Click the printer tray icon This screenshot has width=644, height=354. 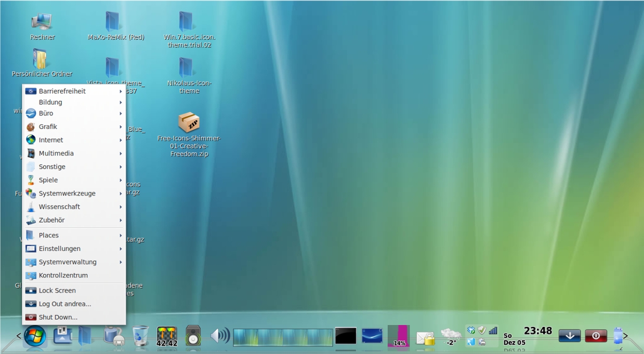pyautogui.click(x=482, y=342)
